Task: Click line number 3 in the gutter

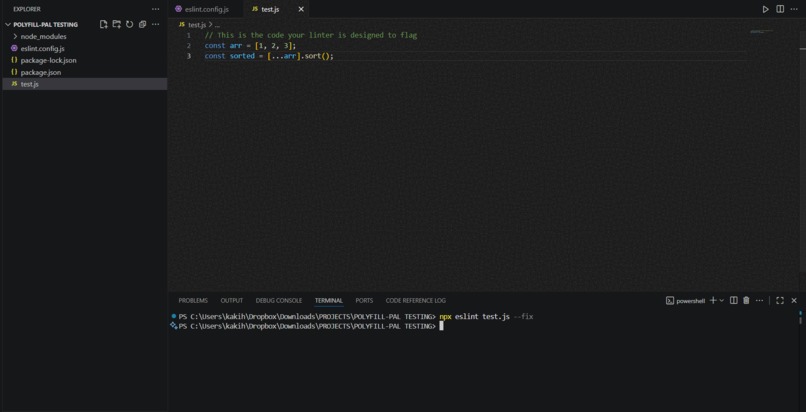Action: (x=189, y=56)
